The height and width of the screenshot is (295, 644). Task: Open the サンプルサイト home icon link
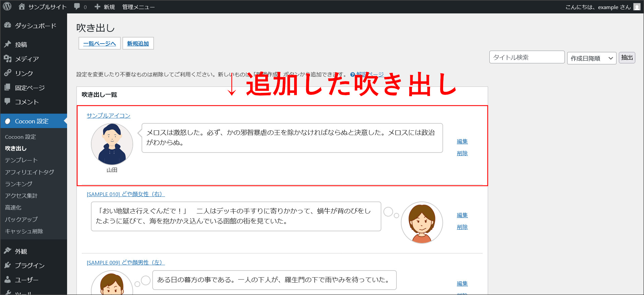(22, 6)
